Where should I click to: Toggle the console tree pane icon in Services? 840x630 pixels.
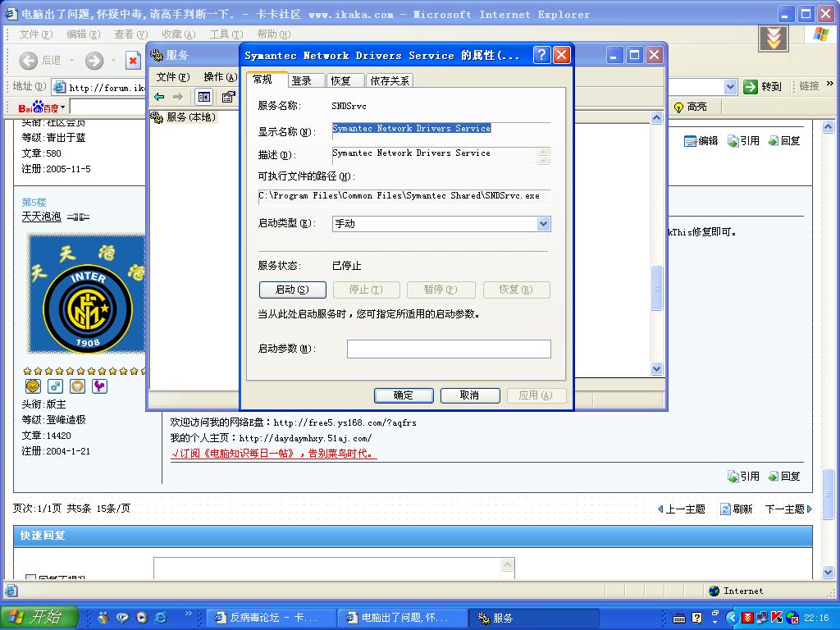click(x=204, y=97)
